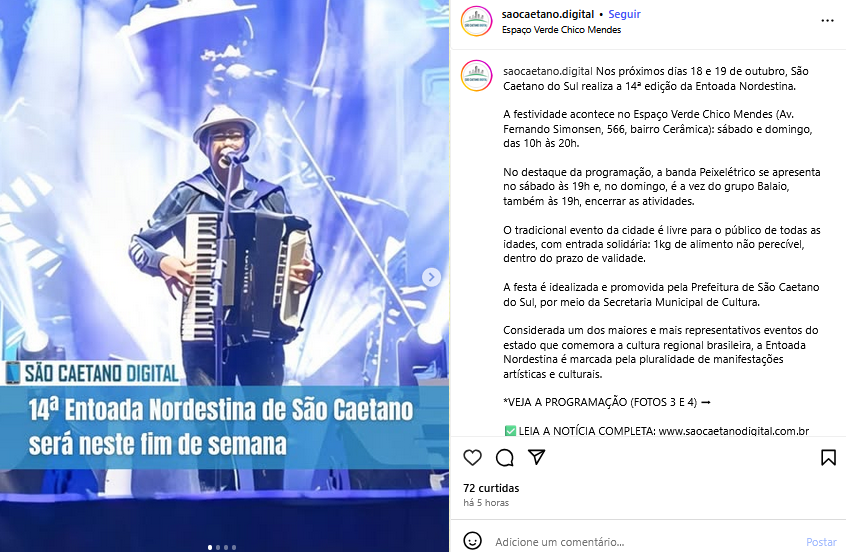Screen dimensions: 846x552
Task: View the 72 curtidas likes list
Action: [491, 488]
